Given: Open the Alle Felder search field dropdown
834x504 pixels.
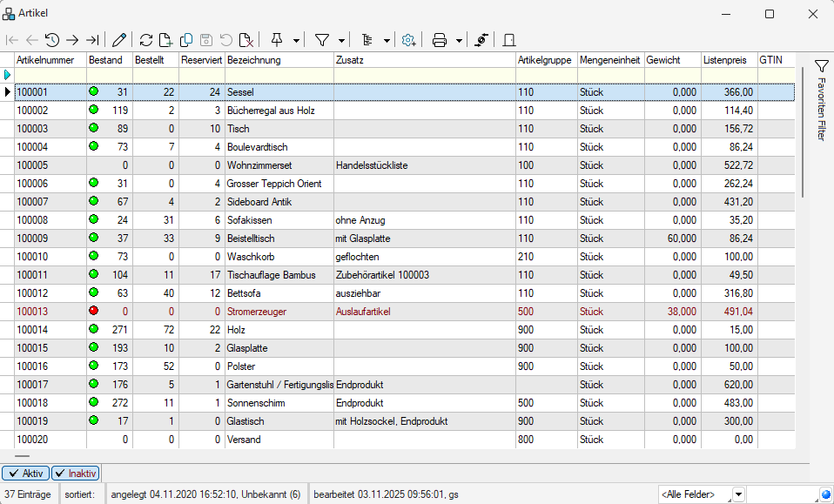Looking at the screenshot, I should pyautogui.click(x=739, y=494).
